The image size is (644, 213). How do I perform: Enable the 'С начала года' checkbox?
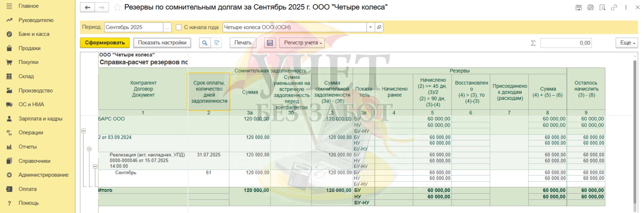[179, 27]
